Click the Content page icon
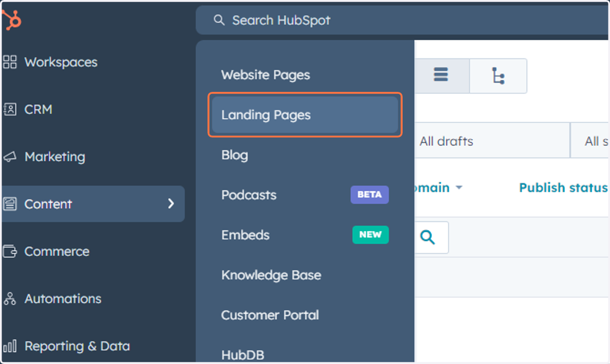The height and width of the screenshot is (364, 610). pos(10,204)
